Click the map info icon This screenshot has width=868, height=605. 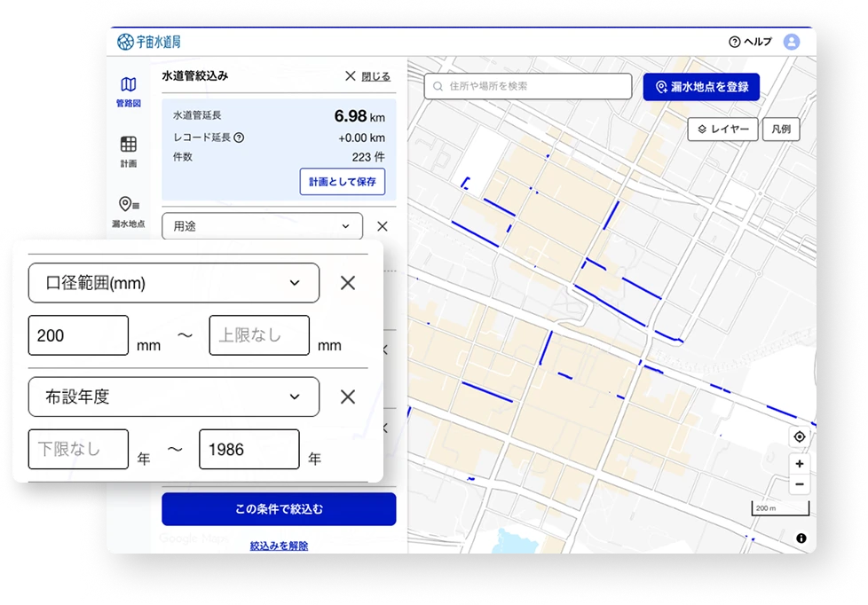coord(801,538)
